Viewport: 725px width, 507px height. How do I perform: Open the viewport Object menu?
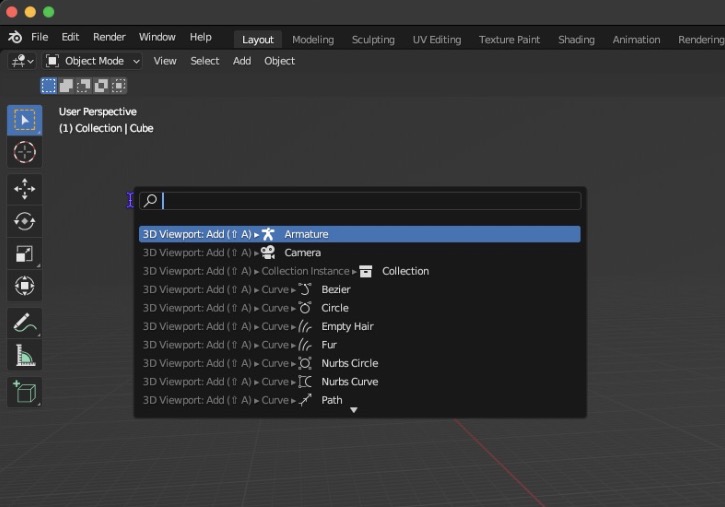(x=279, y=61)
